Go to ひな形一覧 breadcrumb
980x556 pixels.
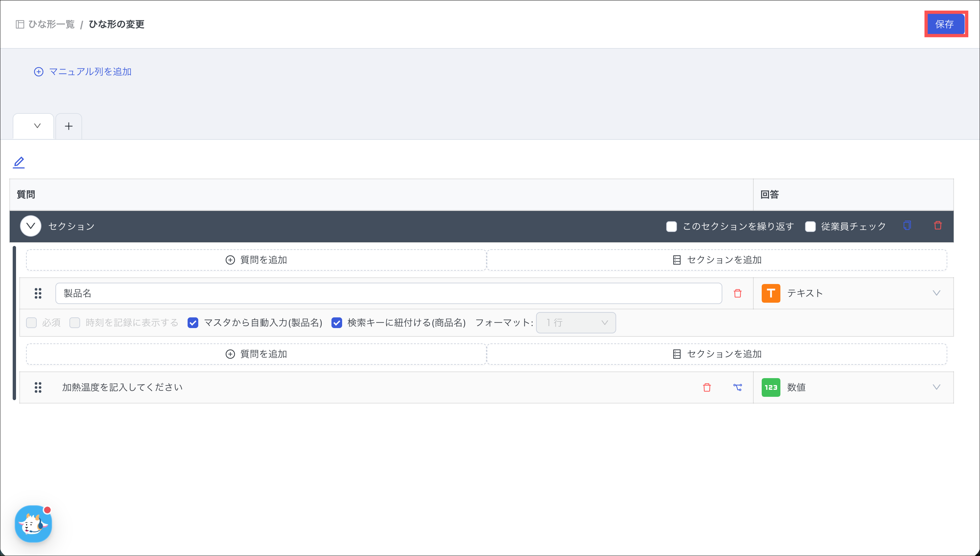[51, 24]
